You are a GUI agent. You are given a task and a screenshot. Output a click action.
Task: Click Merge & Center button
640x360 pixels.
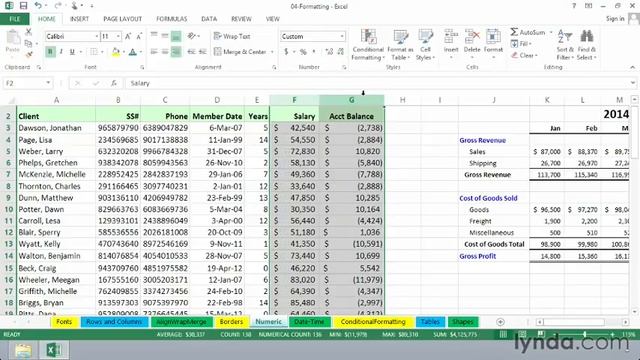(x=240, y=52)
